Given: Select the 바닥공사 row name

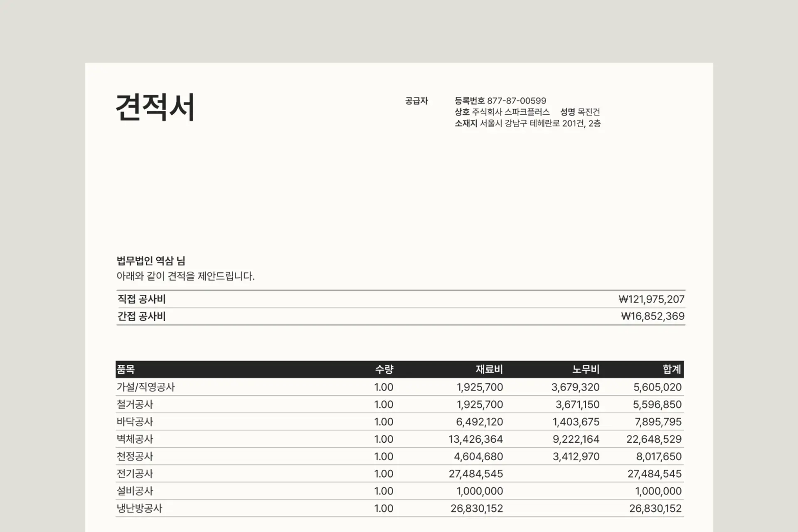Looking at the screenshot, I should [135, 422].
